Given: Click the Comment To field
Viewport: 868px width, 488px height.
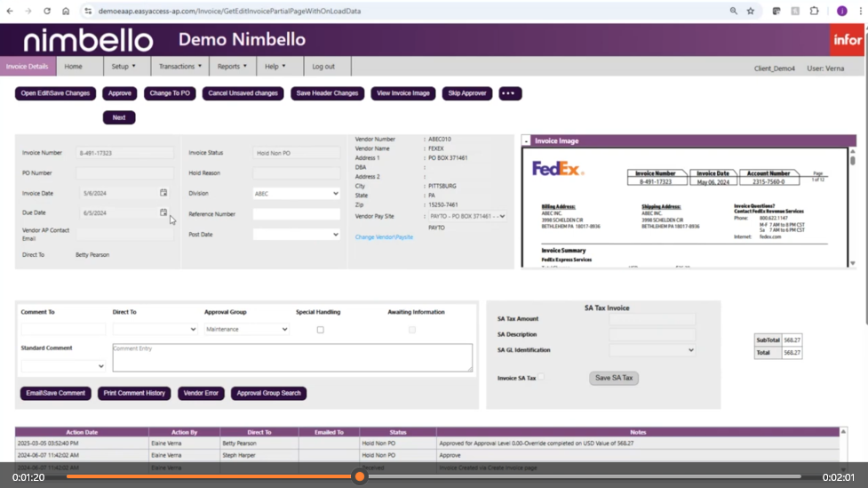Looking at the screenshot, I should coord(63,329).
